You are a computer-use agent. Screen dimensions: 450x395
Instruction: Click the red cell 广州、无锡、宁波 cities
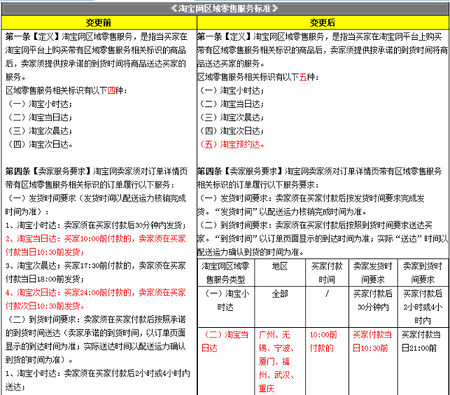click(276, 361)
